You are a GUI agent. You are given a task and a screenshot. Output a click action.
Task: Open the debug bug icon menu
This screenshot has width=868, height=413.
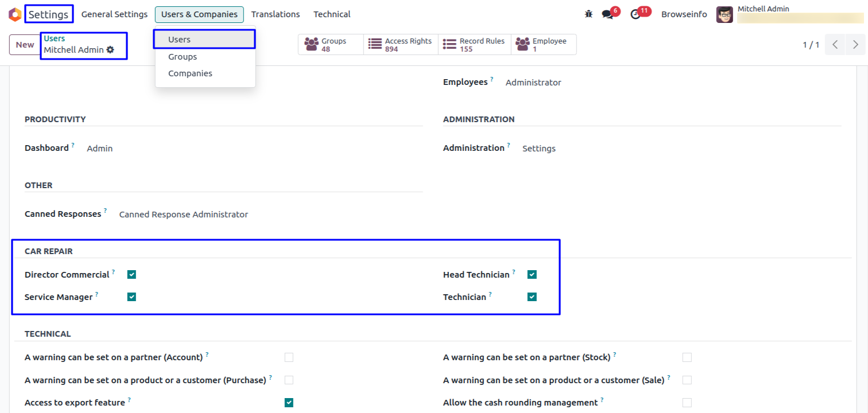pos(588,14)
